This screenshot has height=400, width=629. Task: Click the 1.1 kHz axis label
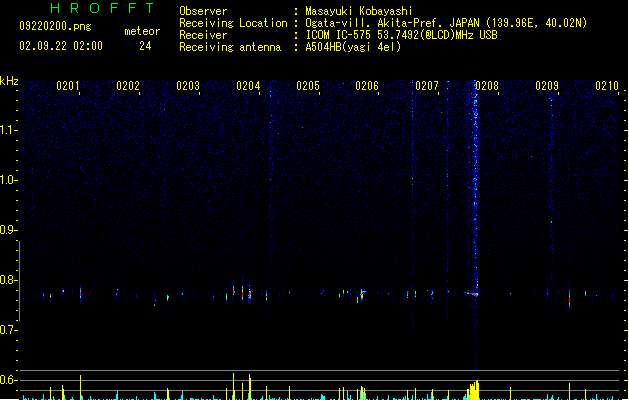click(8, 130)
